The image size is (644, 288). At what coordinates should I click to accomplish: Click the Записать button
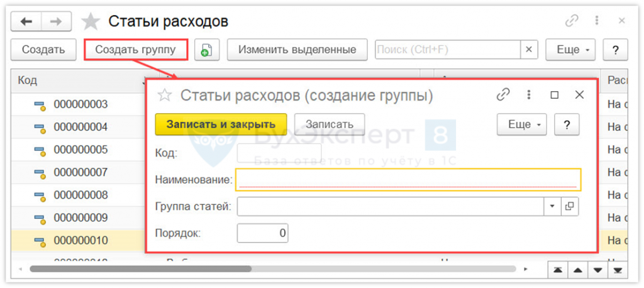click(330, 125)
